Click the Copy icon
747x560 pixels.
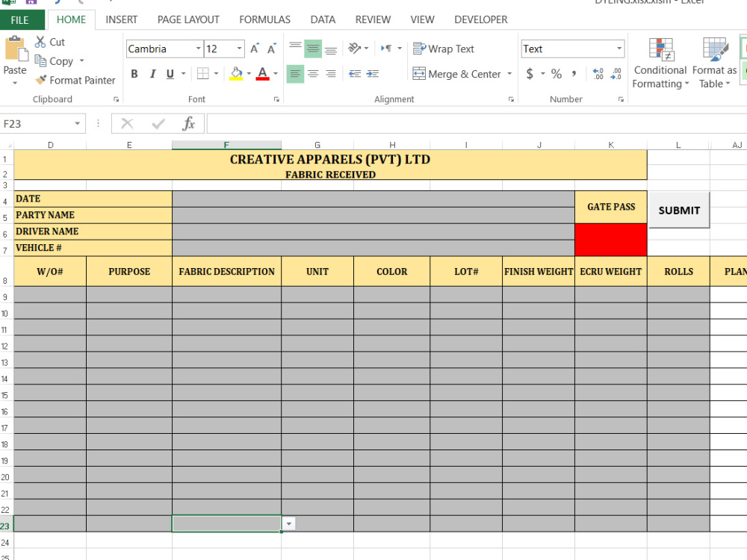[x=40, y=61]
